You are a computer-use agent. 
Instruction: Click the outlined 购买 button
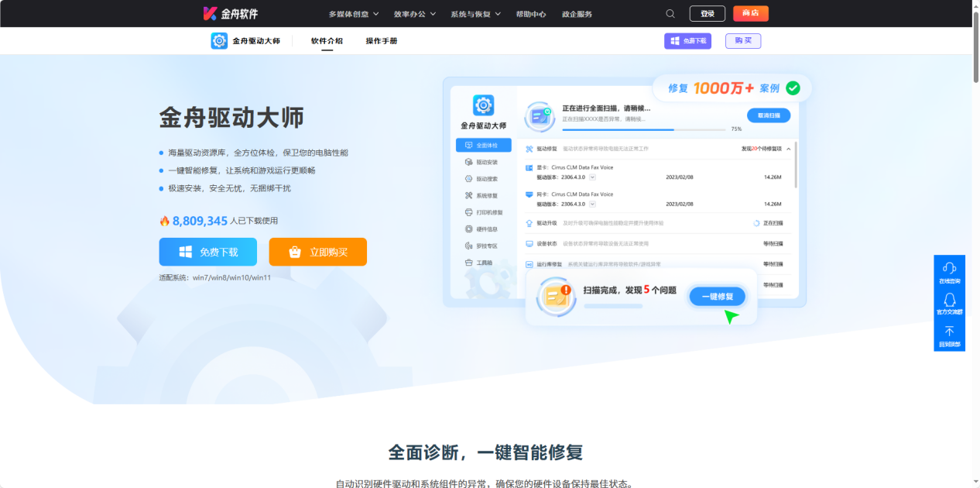tap(743, 41)
